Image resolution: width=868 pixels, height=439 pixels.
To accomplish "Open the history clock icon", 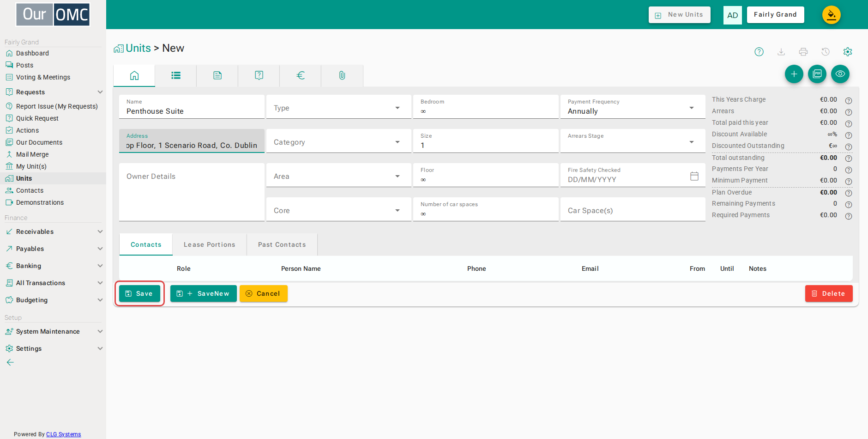I will pos(826,52).
